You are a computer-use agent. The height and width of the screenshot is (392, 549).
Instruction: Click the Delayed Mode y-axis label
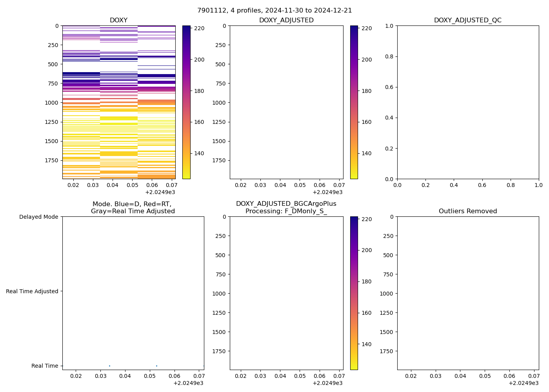click(38, 217)
